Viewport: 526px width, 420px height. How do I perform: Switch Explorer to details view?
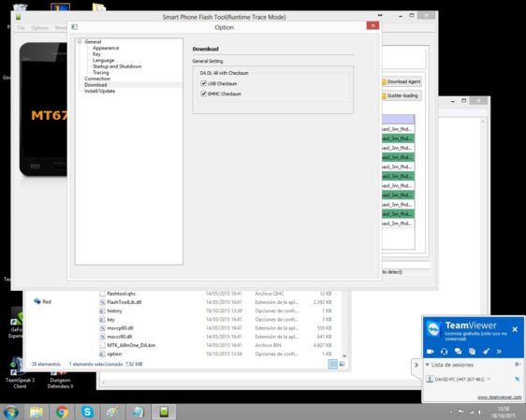click(333, 364)
